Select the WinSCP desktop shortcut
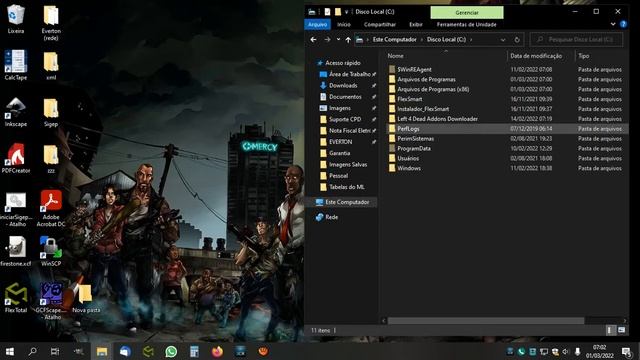The width and height of the screenshot is (640, 360). (51, 251)
